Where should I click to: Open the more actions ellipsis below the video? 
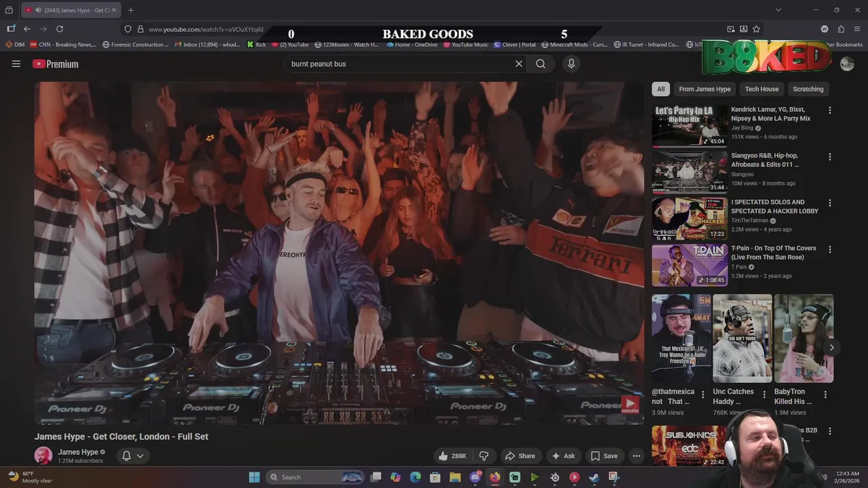pos(636,456)
